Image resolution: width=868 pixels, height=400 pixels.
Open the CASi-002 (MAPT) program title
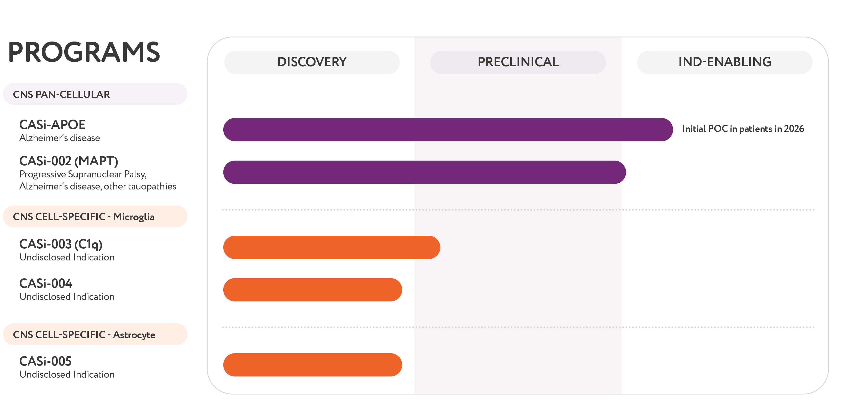pyautogui.click(x=69, y=161)
